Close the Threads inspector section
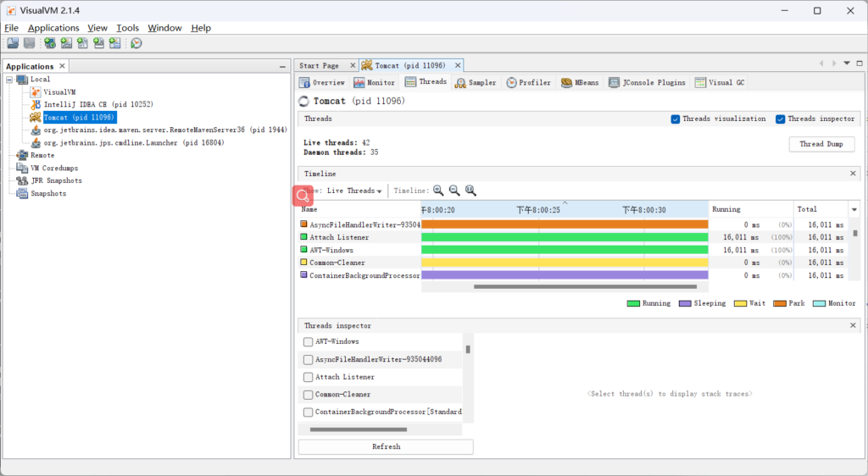868x476 pixels. point(853,325)
